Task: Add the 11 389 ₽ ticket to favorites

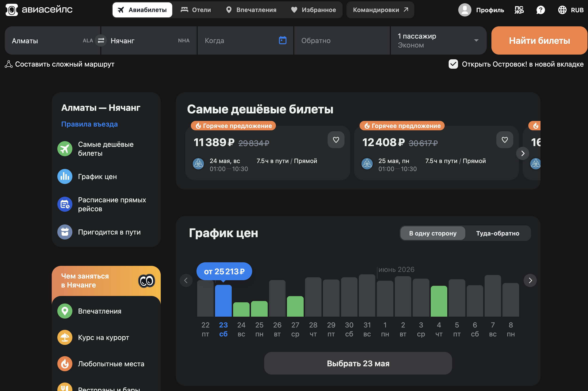Action: point(336,140)
